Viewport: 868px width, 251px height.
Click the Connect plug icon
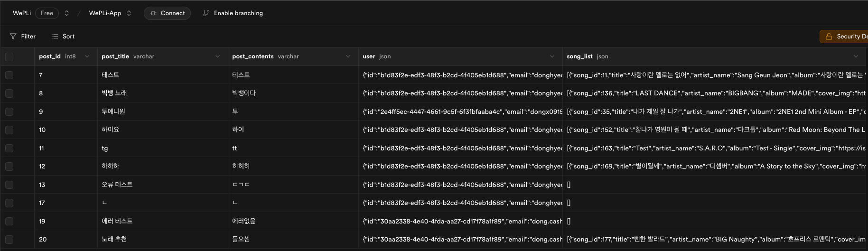153,13
